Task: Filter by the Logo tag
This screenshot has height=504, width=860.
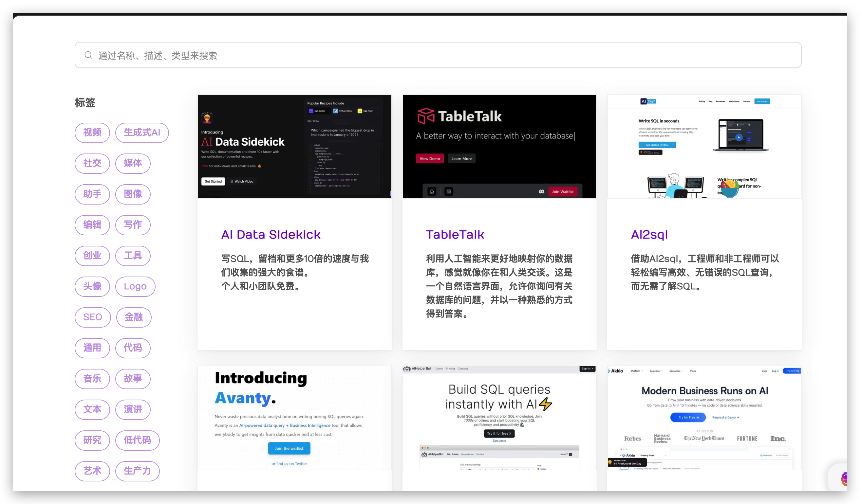Action: click(135, 286)
